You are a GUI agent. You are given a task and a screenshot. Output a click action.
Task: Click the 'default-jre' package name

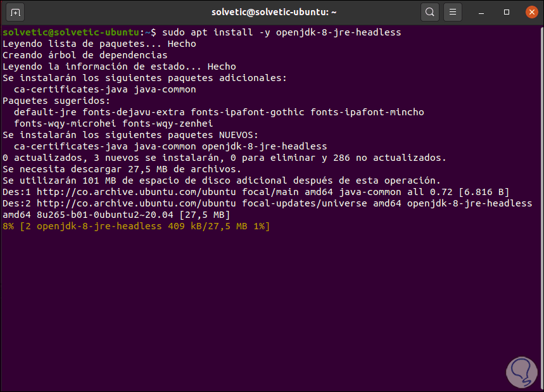[42, 112]
